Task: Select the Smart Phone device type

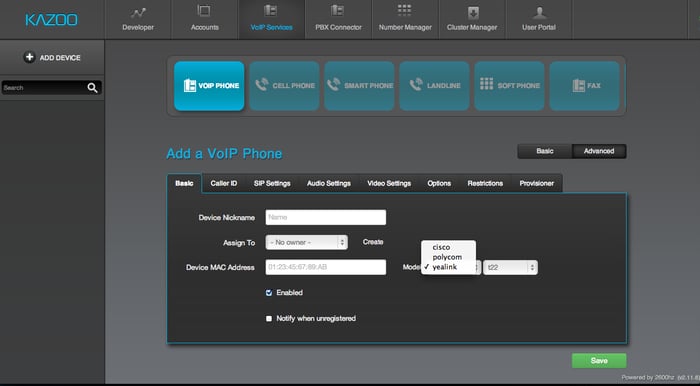Action: coord(359,86)
